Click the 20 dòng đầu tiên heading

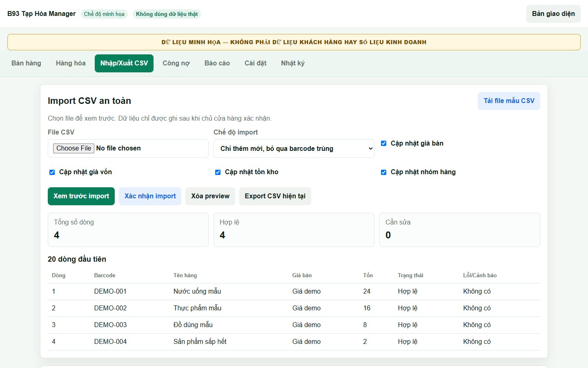pos(77,259)
